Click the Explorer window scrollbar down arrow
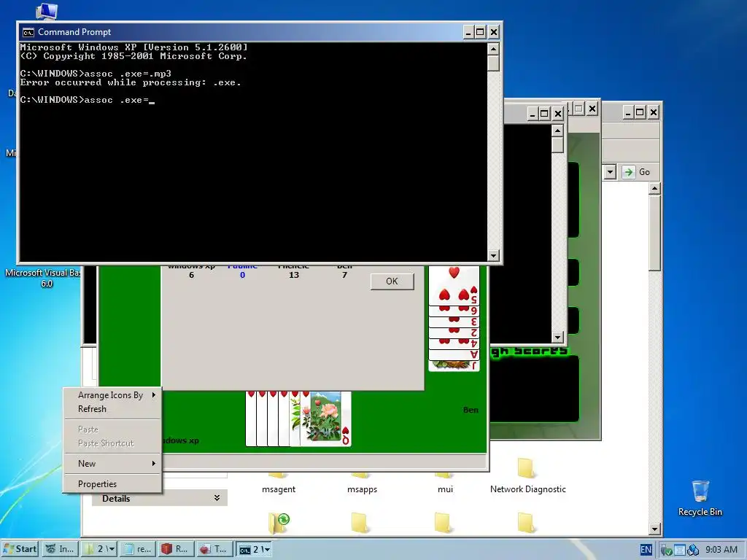 654,529
